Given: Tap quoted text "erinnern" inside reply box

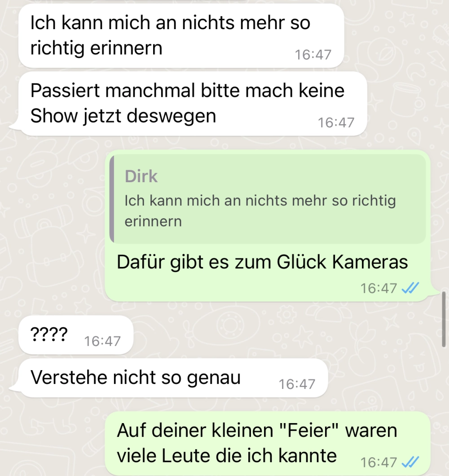Looking at the screenshot, I should [153, 222].
